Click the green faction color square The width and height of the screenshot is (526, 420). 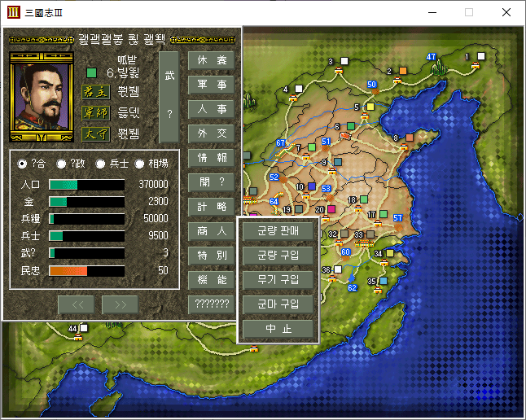click(91, 72)
